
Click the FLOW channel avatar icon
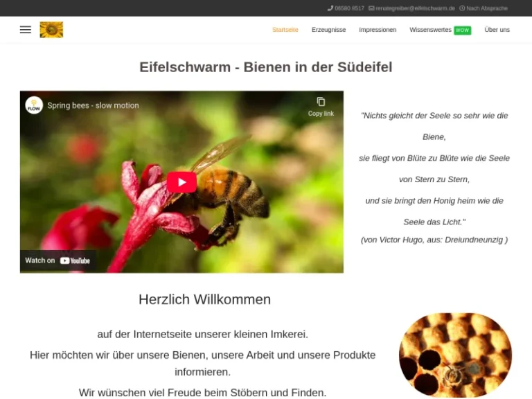(x=34, y=105)
